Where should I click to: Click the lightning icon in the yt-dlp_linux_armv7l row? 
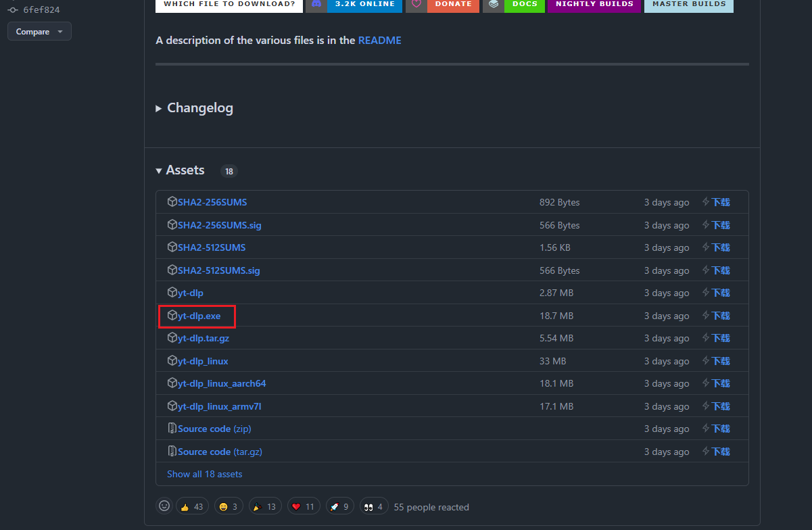pos(706,406)
